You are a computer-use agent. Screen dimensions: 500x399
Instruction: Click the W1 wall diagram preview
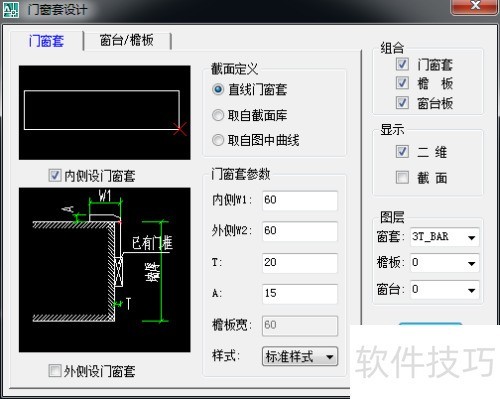point(105,270)
